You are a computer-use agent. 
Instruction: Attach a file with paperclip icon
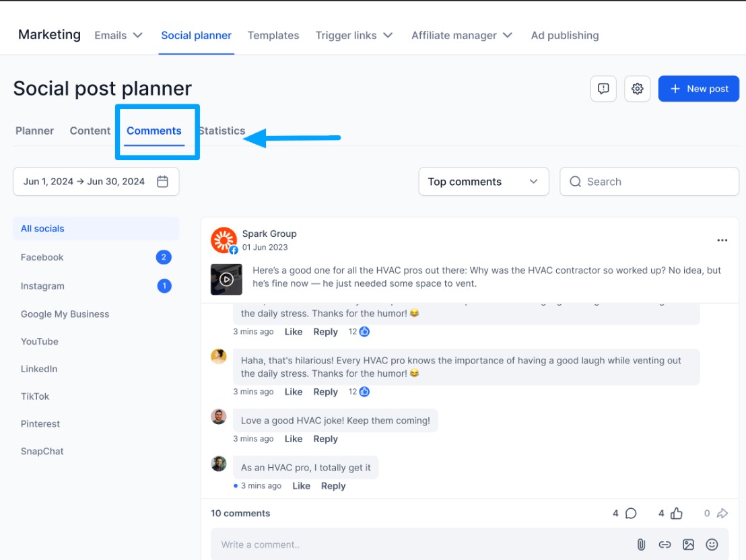[x=641, y=545]
